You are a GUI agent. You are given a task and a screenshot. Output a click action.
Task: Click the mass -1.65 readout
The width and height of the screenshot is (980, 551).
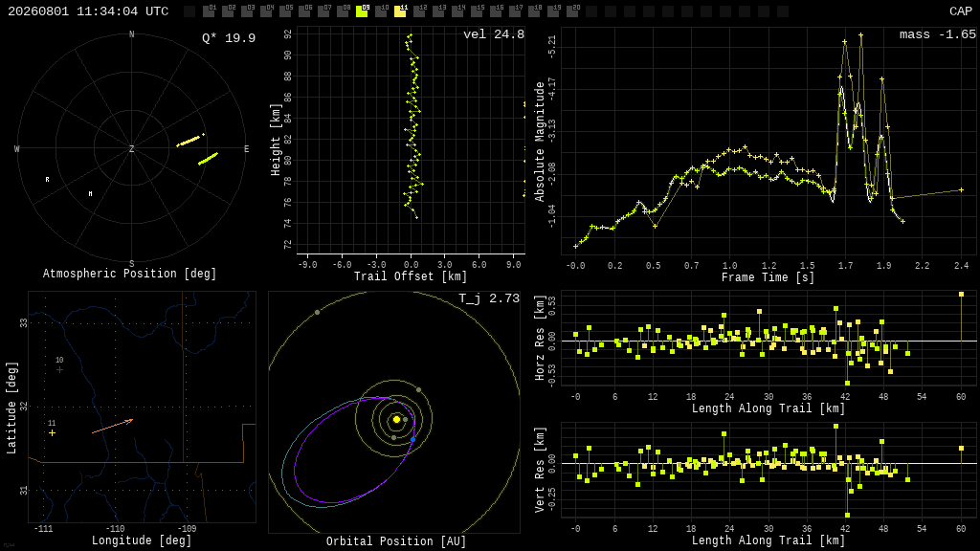(x=938, y=34)
